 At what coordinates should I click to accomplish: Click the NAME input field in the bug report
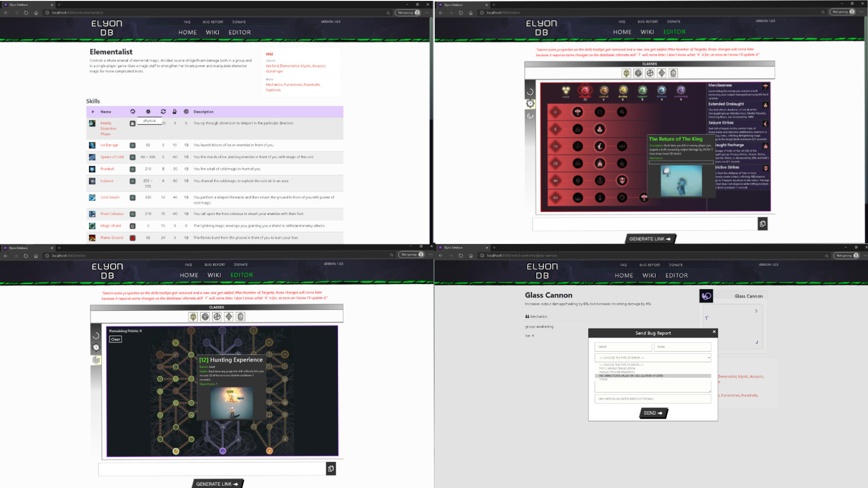click(623, 347)
